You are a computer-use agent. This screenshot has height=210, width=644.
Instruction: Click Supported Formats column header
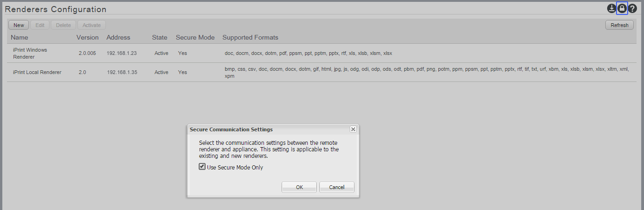tap(250, 37)
